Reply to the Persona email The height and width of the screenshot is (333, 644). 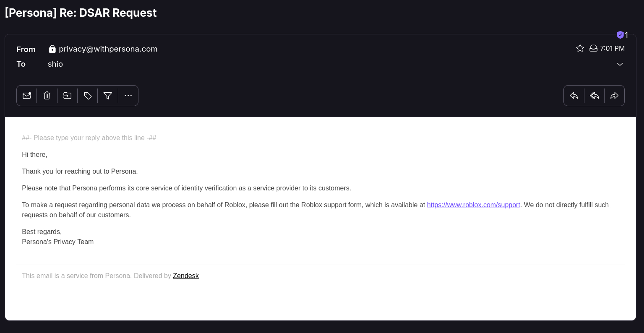574,96
